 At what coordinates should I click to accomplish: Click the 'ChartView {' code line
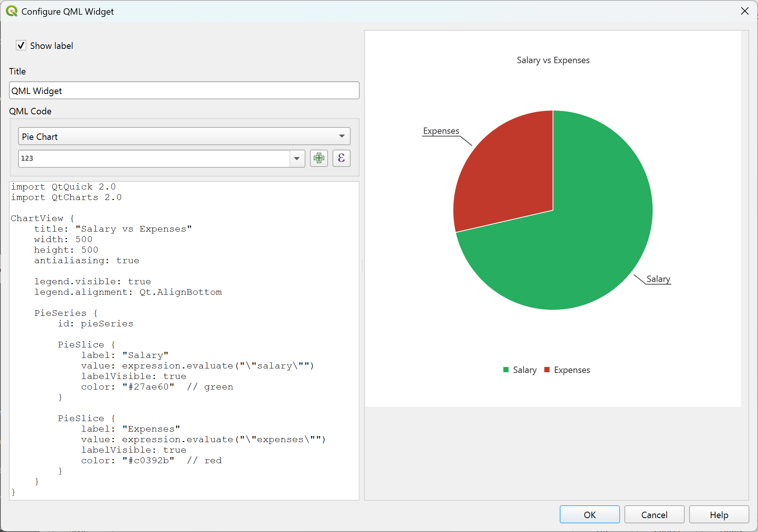[x=43, y=218]
